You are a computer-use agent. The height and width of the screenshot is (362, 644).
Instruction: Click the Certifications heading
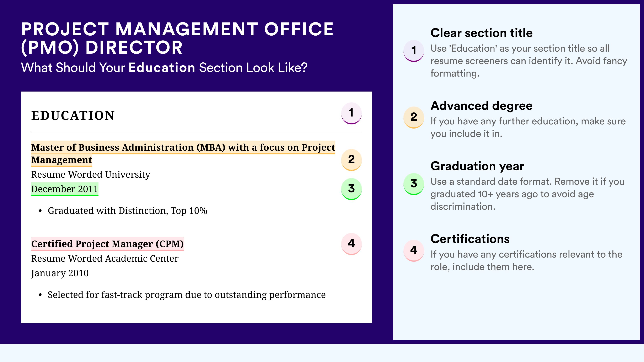click(x=470, y=239)
